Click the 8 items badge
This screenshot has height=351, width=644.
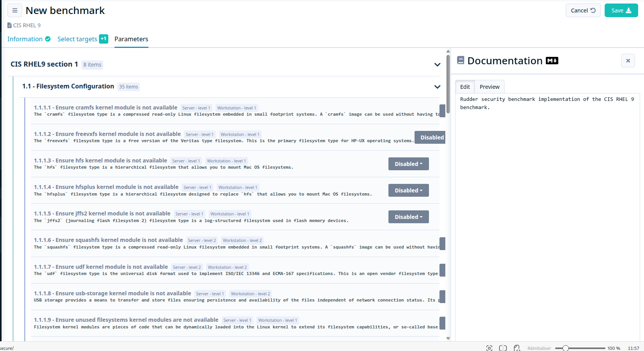coord(92,65)
